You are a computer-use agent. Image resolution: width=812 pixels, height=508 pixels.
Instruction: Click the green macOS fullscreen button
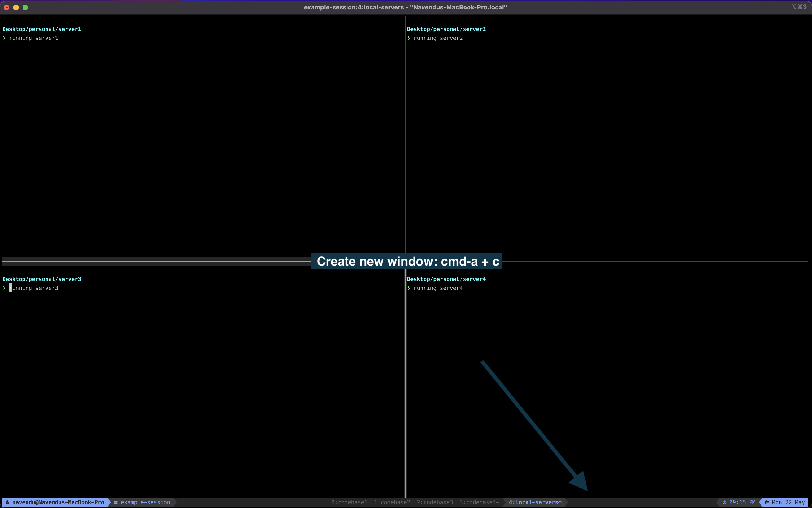point(26,7)
